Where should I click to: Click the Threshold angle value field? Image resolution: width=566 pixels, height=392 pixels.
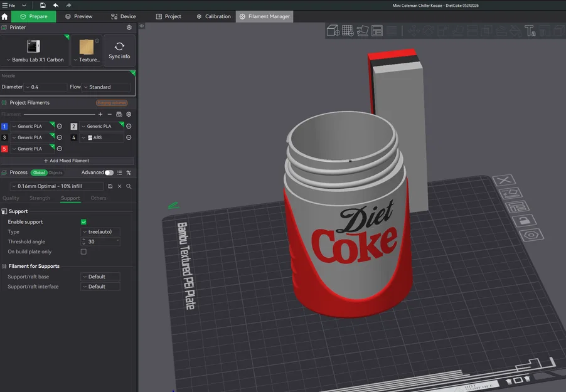coord(100,241)
